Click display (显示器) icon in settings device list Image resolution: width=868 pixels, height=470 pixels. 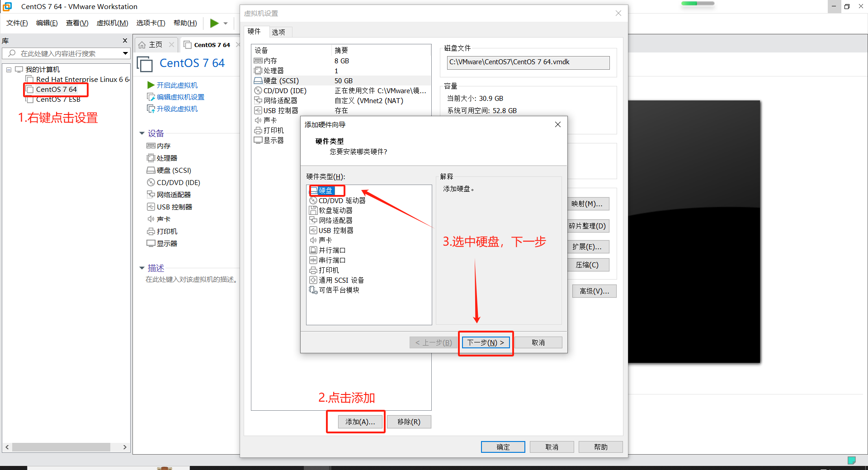[258, 140]
